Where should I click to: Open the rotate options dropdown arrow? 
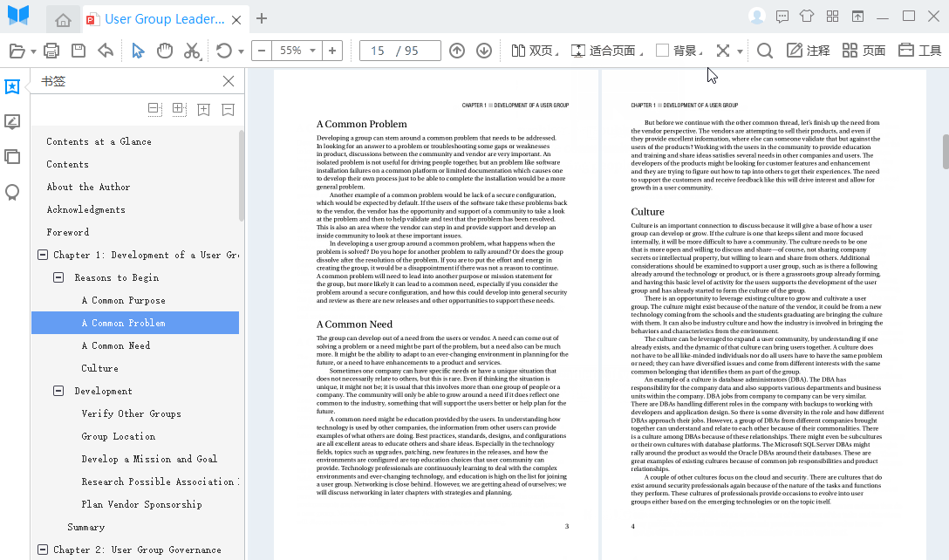241,51
